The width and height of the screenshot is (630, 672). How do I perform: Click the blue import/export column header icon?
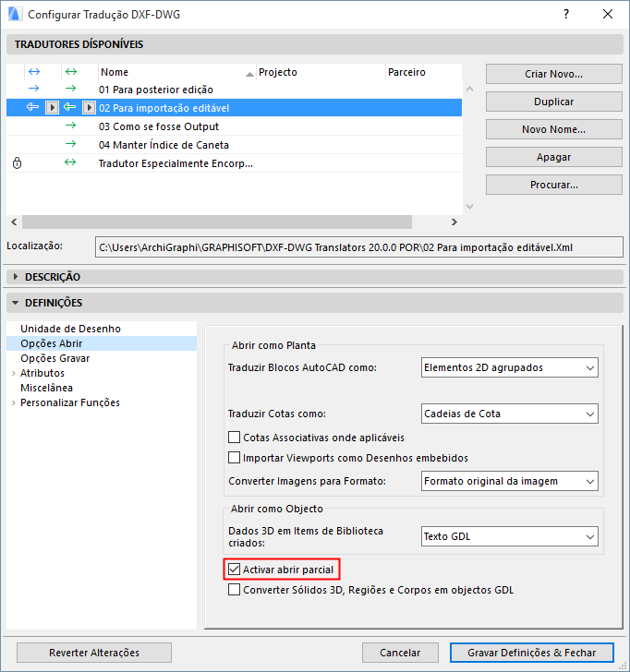click(34, 72)
